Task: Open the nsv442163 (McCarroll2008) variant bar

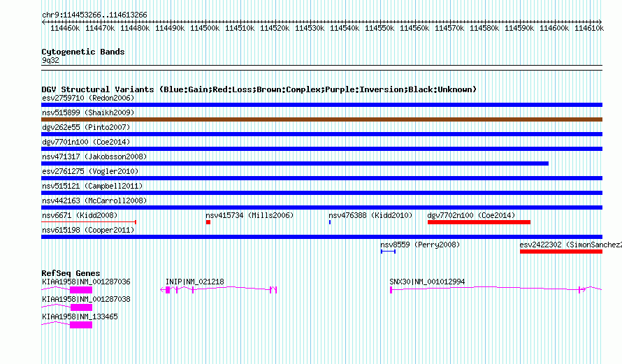Action: pos(321,208)
